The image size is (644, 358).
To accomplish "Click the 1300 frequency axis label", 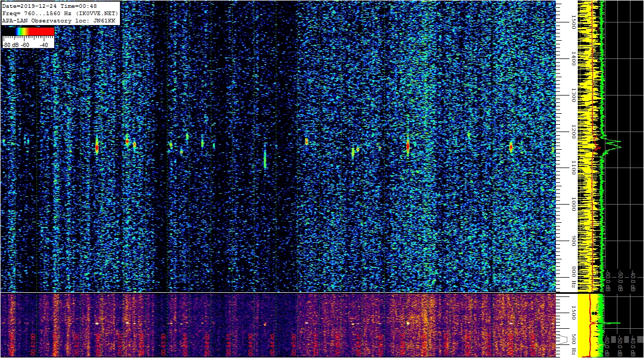I will coord(573,94).
